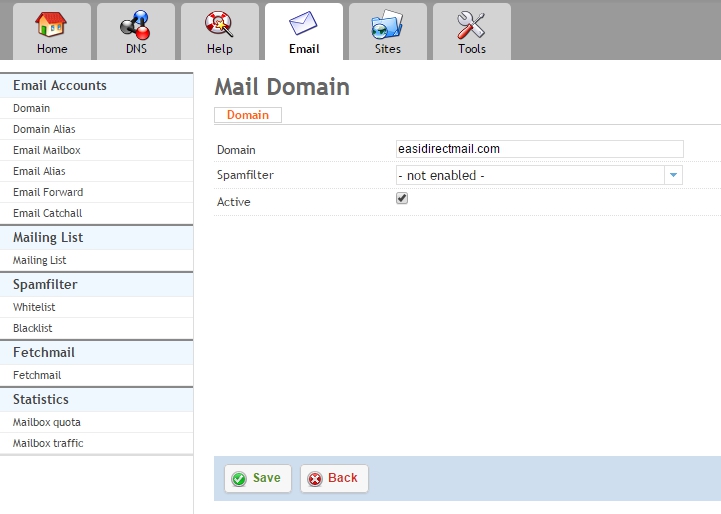Click the Save button text
The image size is (721, 514).
click(267, 478)
